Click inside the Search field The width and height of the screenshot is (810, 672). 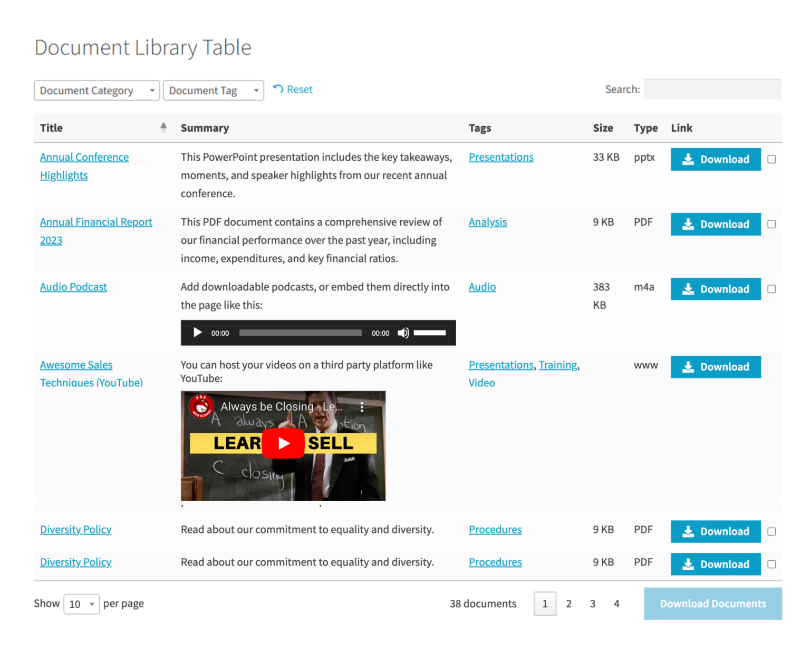click(x=712, y=89)
